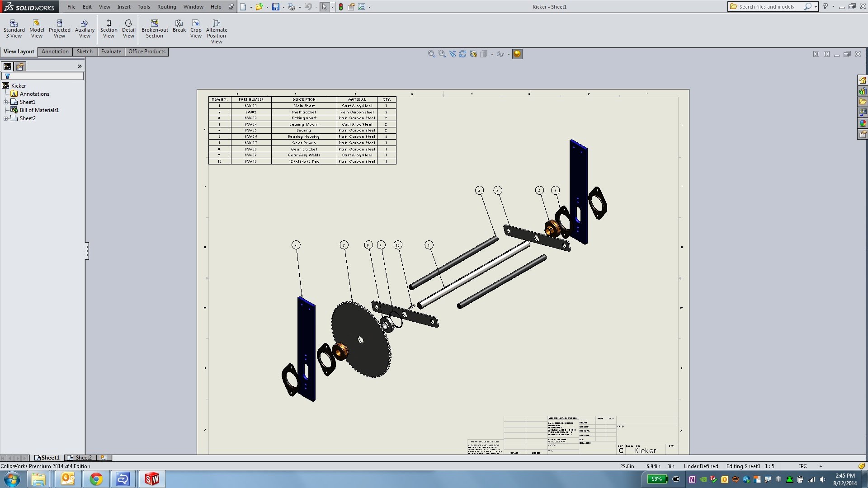Open the Insert menu
Viewport: 868px width, 488px height.
click(x=123, y=7)
